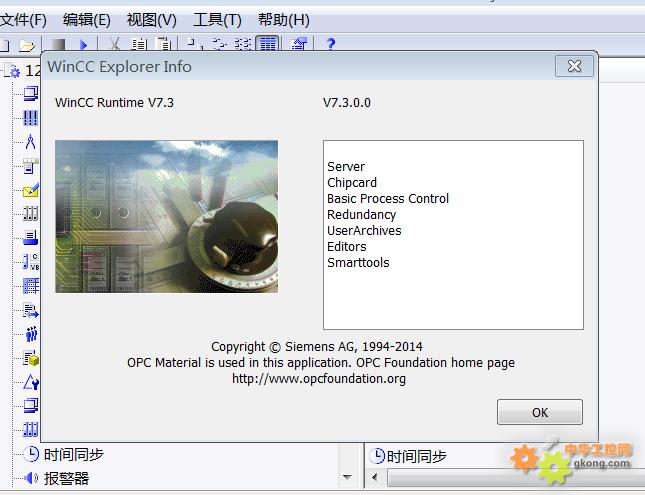Click the Copy toolbar icon

[x=139, y=44]
